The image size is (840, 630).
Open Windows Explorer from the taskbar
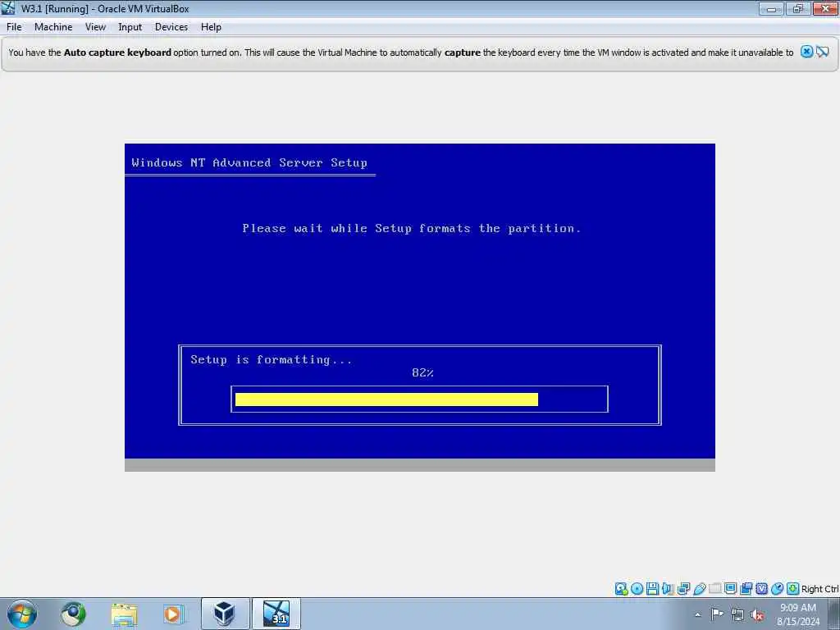click(124, 614)
